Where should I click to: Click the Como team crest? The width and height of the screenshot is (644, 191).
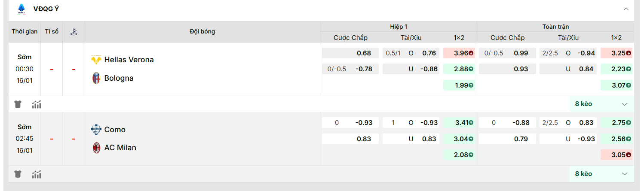[x=96, y=130]
